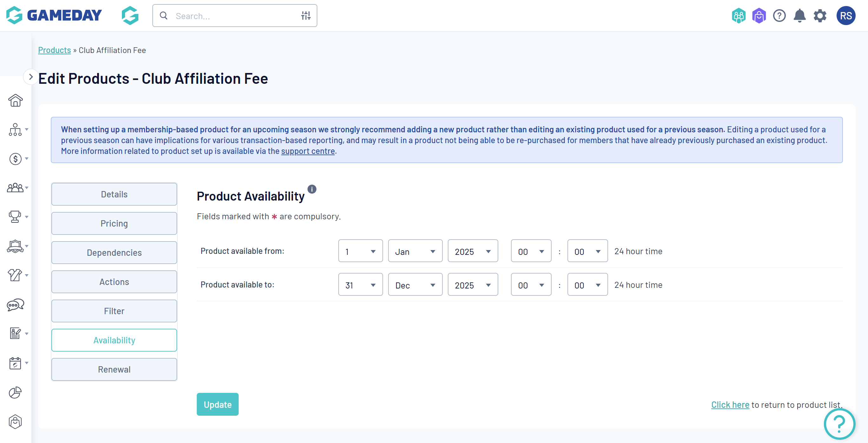Click the help question mark icon in header

pyautogui.click(x=779, y=16)
